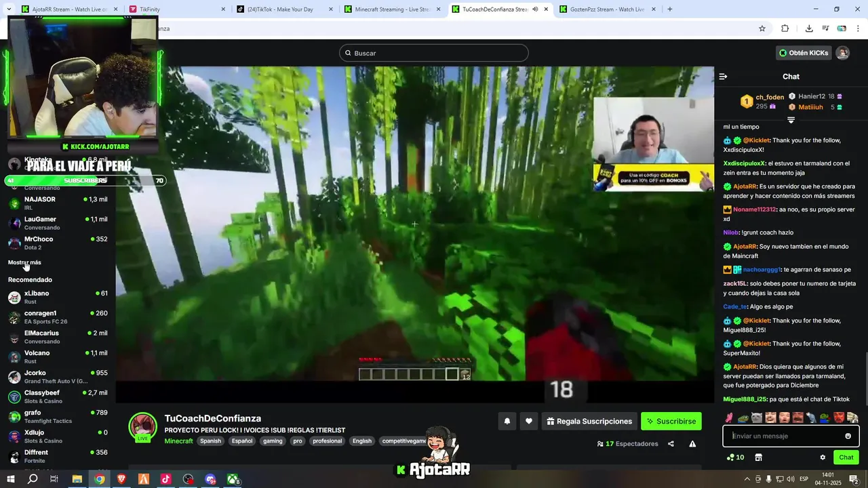Screen dimensions: 868x488
Task: Click 'Mostrar más' to expand followed channels
Action: (24, 262)
